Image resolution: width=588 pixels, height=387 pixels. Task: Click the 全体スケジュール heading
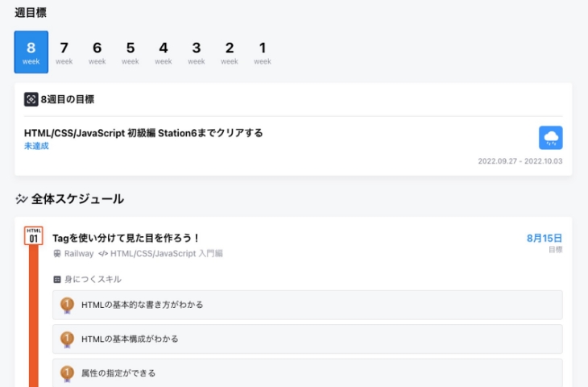(77, 199)
